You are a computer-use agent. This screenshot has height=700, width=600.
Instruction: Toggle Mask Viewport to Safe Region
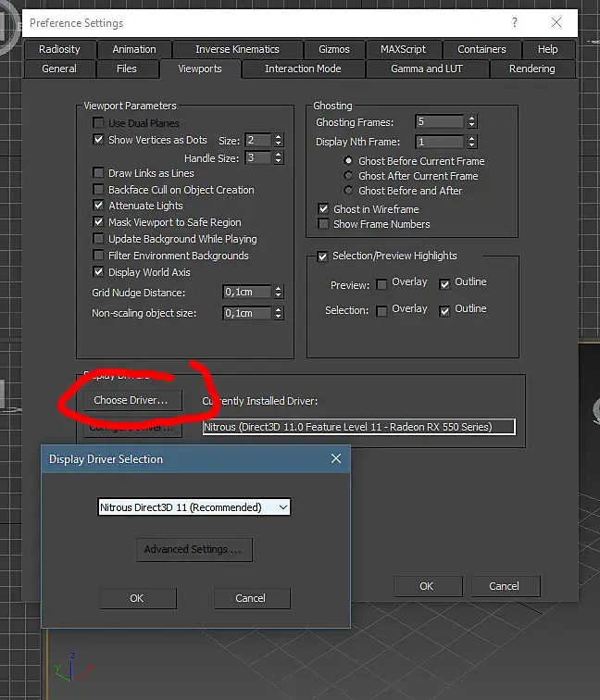(98, 222)
